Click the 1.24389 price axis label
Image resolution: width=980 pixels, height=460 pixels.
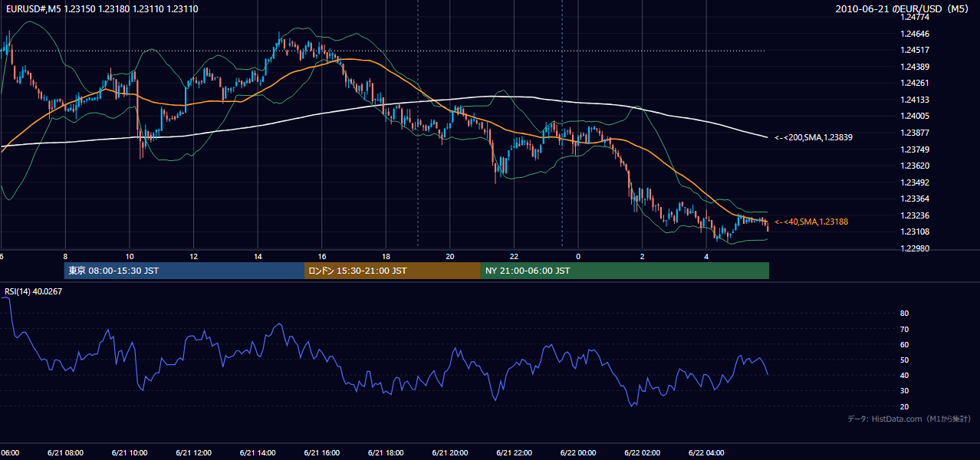click(915, 67)
